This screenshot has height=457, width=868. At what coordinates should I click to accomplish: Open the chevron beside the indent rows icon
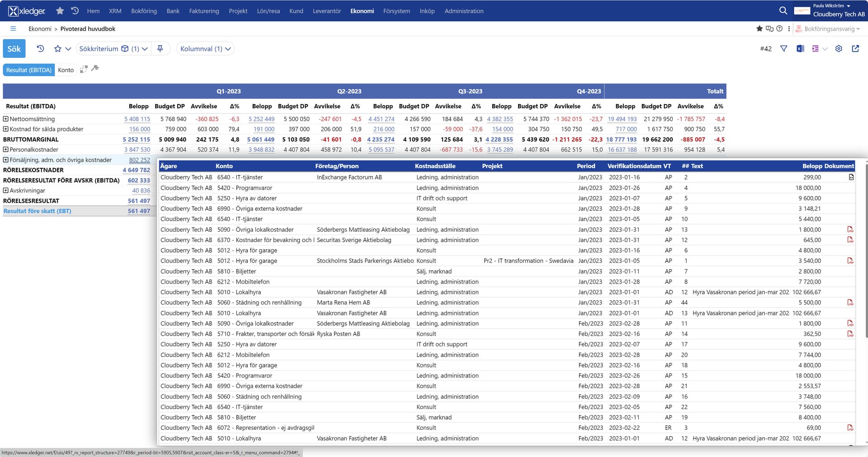click(825, 49)
